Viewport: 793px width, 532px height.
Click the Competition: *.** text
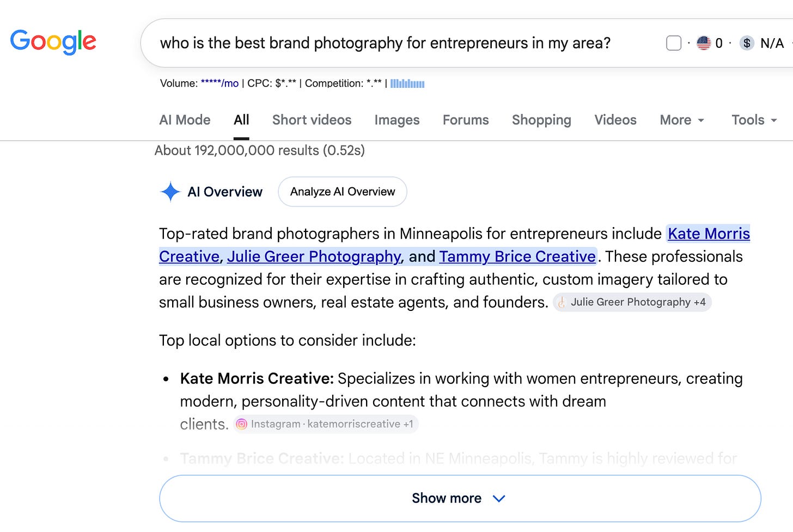[x=343, y=83]
